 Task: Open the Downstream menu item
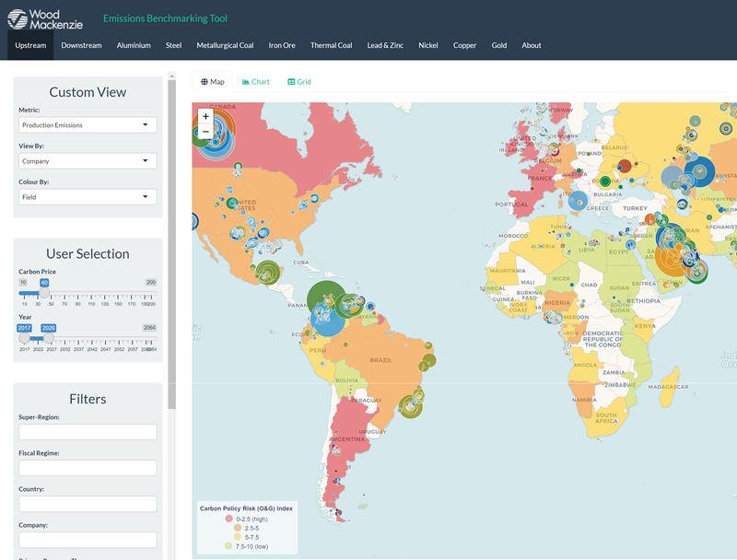(81, 45)
